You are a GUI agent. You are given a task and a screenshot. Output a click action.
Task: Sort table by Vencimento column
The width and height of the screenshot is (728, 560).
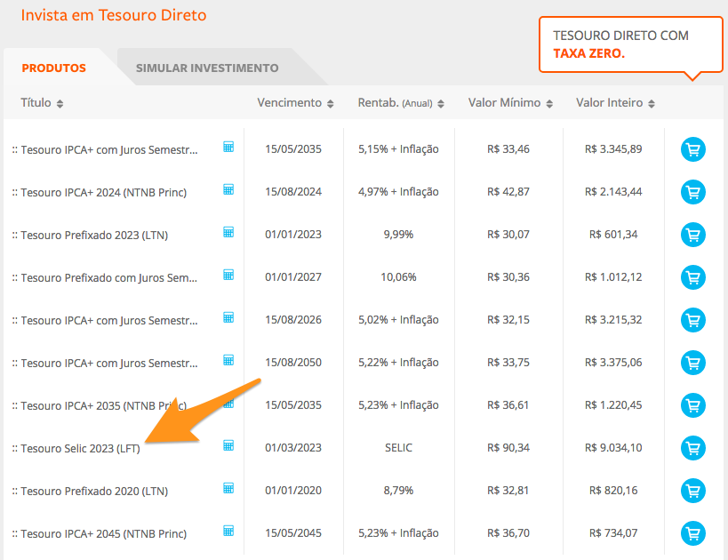tap(295, 103)
